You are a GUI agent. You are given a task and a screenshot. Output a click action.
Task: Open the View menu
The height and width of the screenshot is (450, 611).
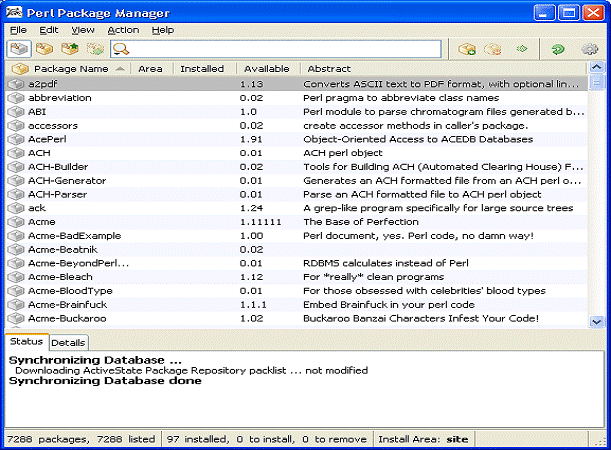[83, 30]
